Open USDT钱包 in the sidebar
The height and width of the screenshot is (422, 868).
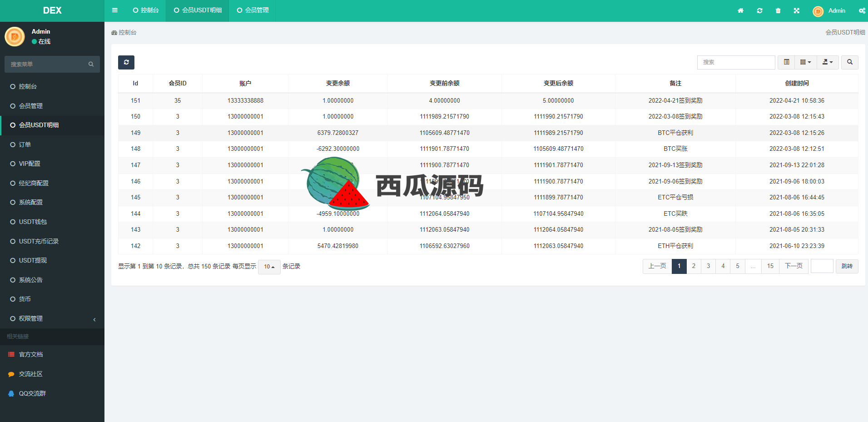tap(52, 222)
